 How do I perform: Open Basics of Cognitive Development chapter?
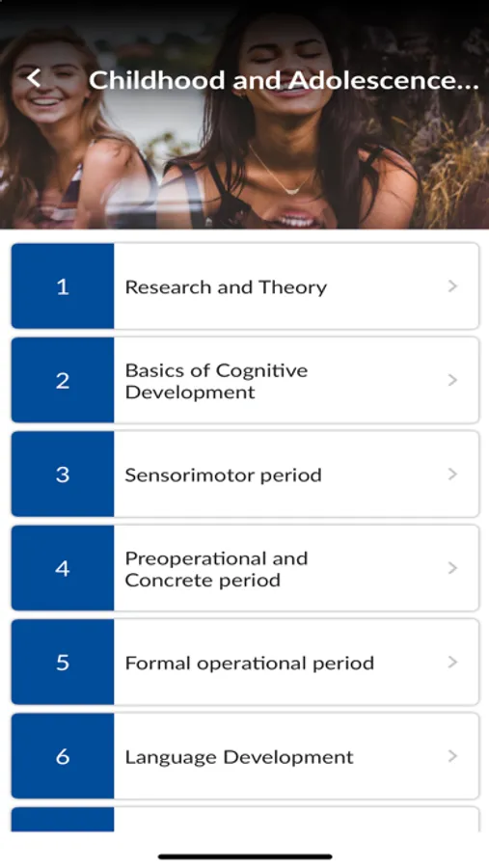click(245, 380)
